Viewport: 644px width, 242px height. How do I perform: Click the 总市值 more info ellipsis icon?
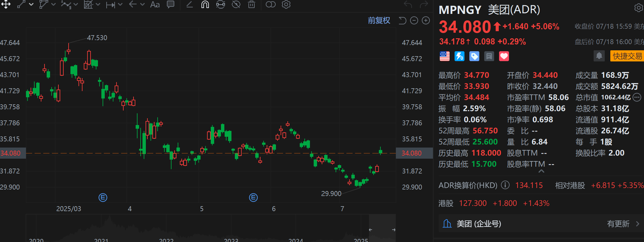click(x=637, y=98)
